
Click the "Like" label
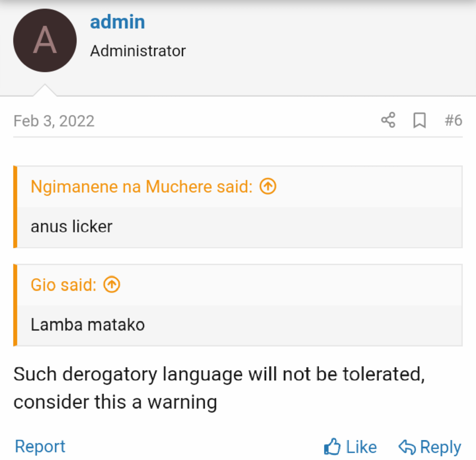tap(361, 447)
